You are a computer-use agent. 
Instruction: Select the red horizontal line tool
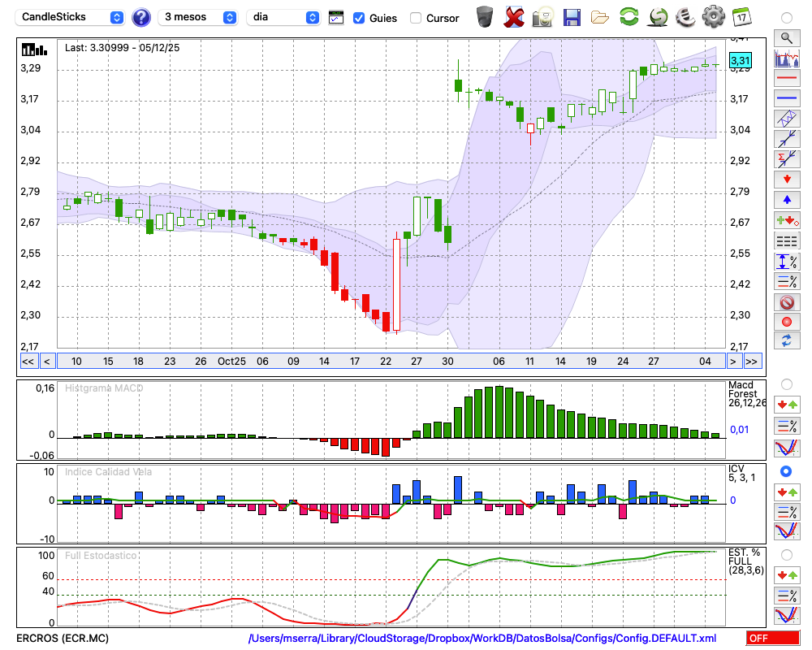[x=786, y=79]
